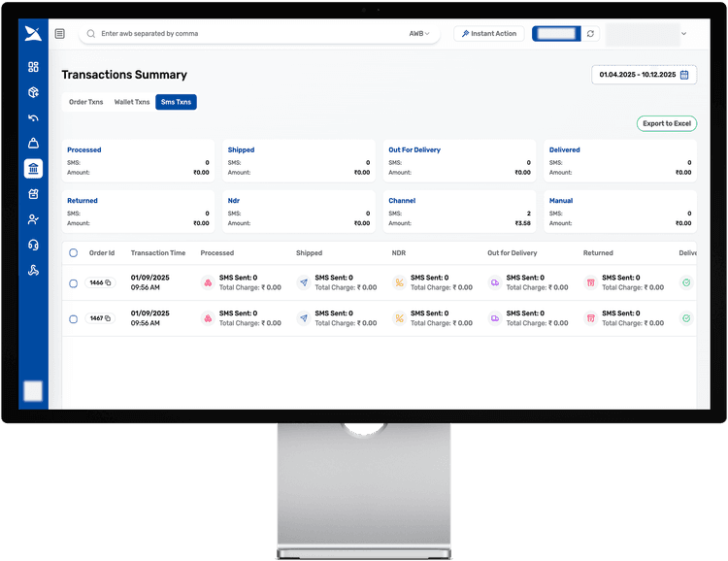Click the refresh icon in top bar
The width and height of the screenshot is (728, 561).
(590, 34)
